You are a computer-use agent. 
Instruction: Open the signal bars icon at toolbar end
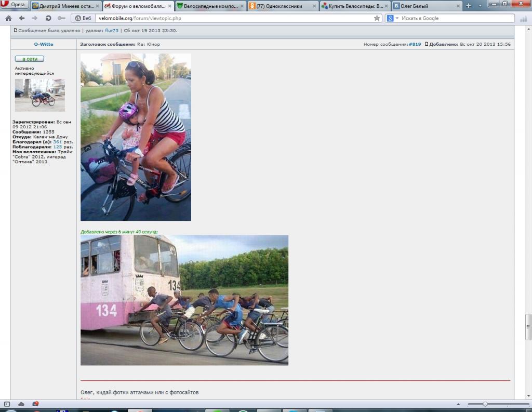(x=524, y=19)
